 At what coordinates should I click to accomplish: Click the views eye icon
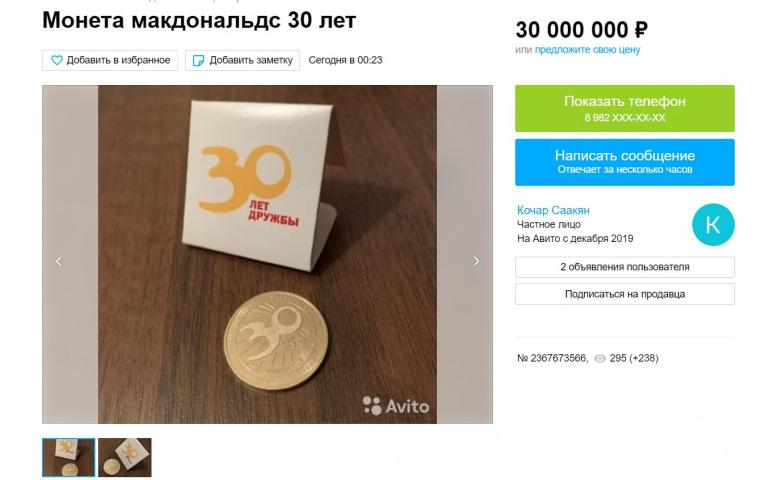(600, 359)
